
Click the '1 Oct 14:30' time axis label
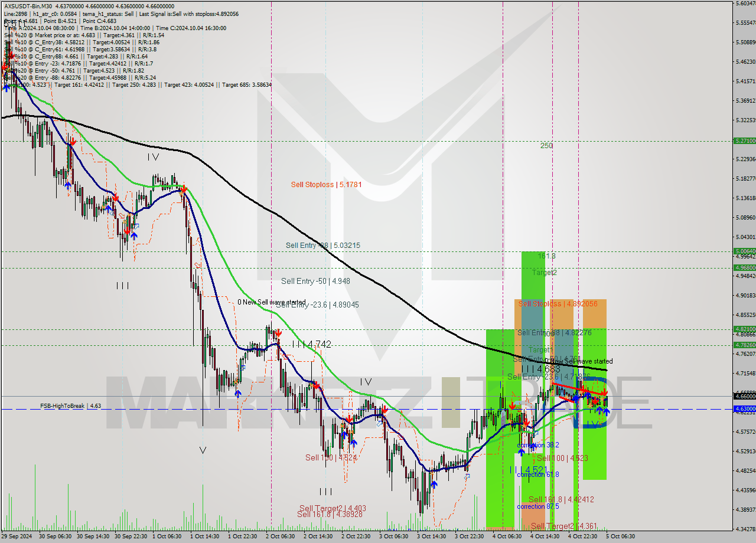click(204, 537)
